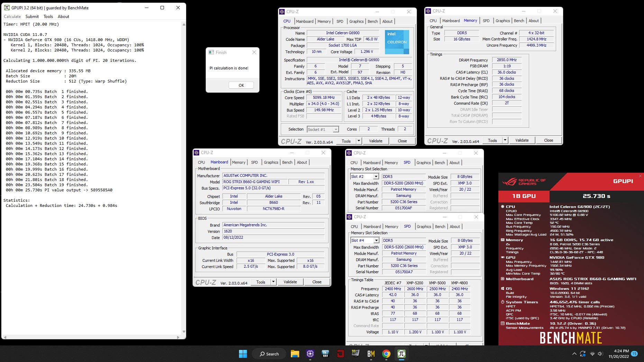Click the CPU section icon in BenchMate panel

tap(503, 207)
